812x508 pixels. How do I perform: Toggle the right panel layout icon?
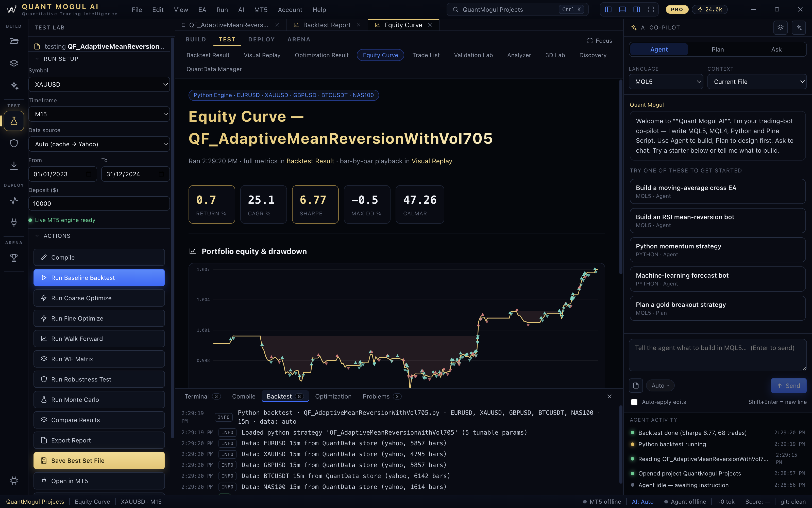(636, 9)
